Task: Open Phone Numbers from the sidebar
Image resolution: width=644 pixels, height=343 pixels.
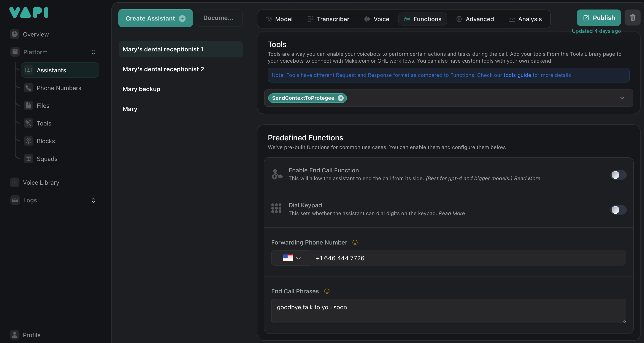Action: pos(59,88)
